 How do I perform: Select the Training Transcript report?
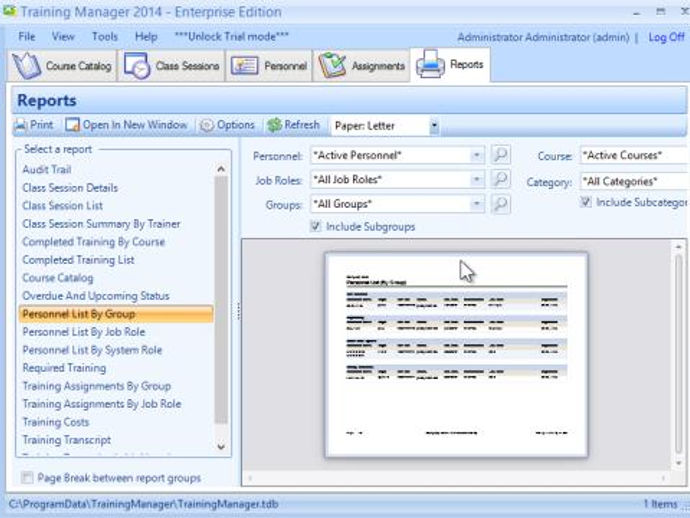click(x=66, y=440)
